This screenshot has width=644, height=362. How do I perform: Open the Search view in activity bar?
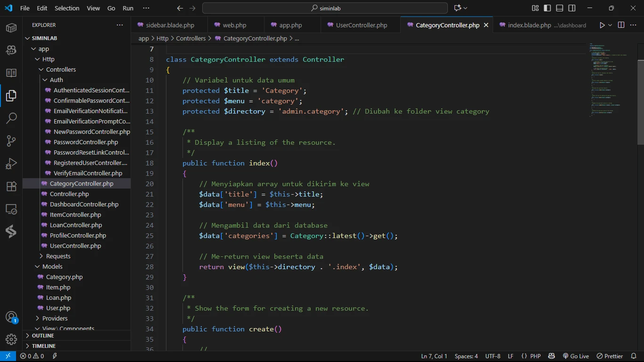(11, 118)
